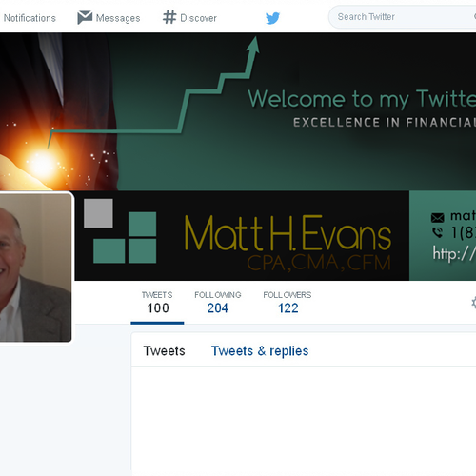Click the gear settings icon beside the stats
The width and height of the screenshot is (476, 476).
(x=473, y=303)
